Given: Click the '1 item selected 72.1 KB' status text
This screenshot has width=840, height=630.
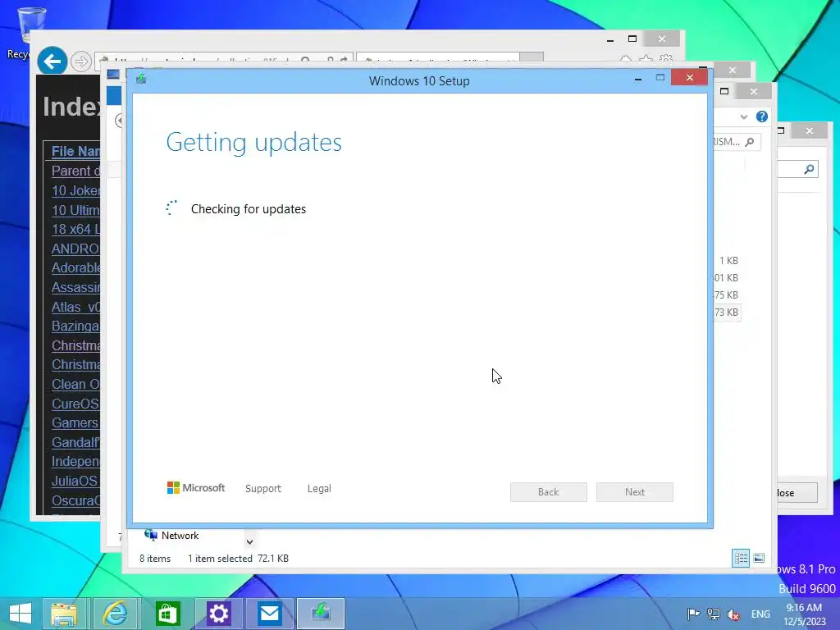Looking at the screenshot, I should click(238, 558).
